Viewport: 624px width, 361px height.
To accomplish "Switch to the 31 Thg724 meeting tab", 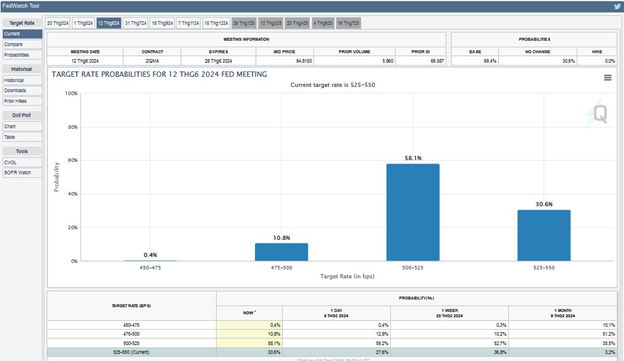I will pos(136,23).
